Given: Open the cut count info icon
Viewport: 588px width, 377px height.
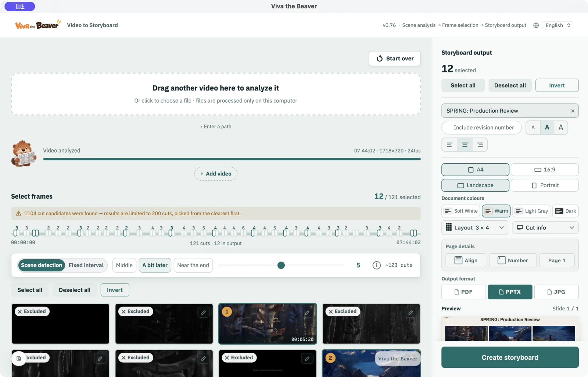Looking at the screenshot, I should pyautogui.click(x=377, y=265).
